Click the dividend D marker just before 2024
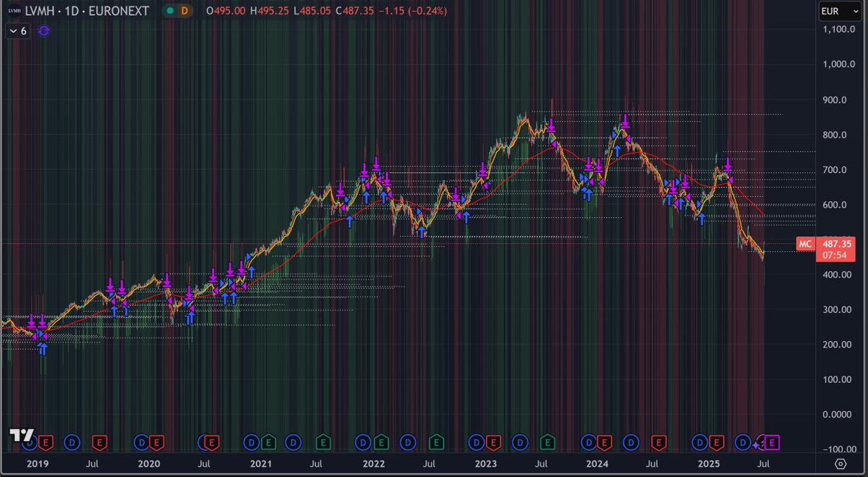Screen dimensions: 868x477 click(588, 441)
